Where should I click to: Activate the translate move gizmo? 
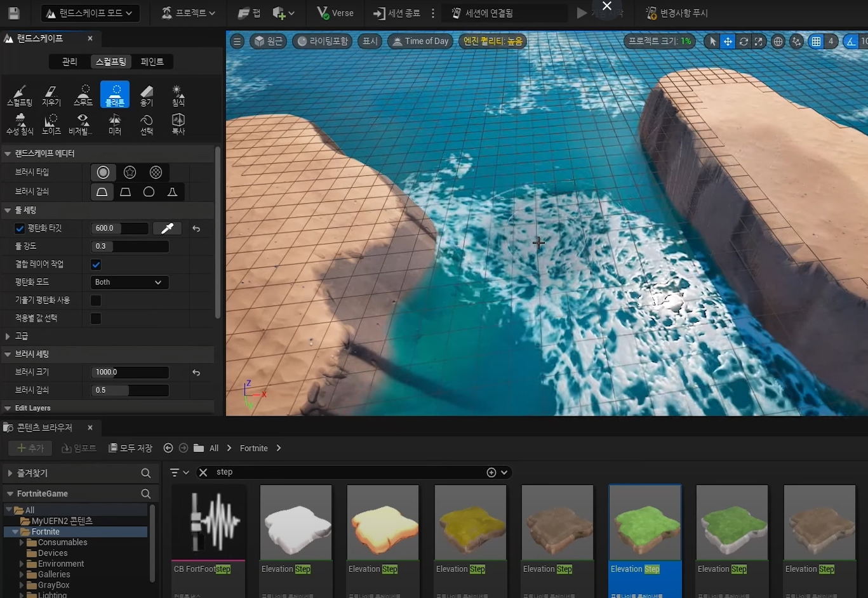728,41
